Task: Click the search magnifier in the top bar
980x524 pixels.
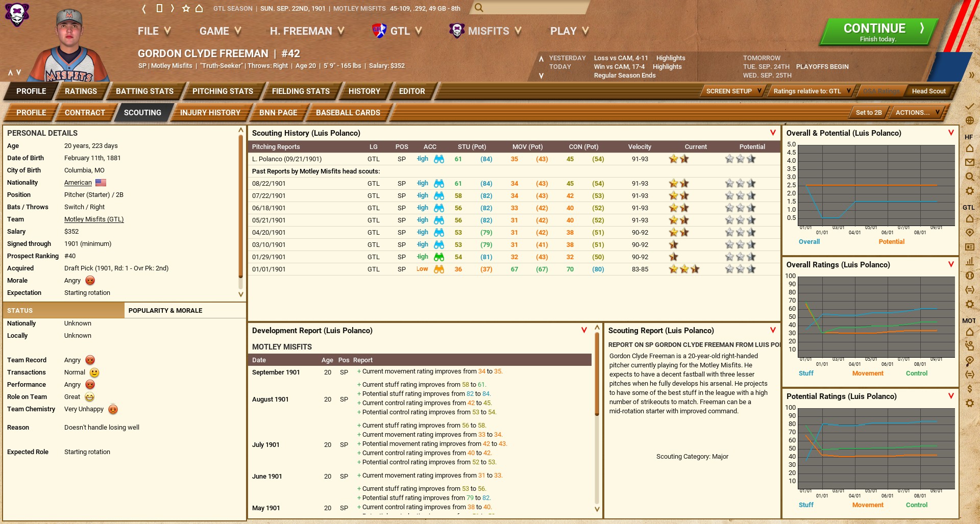Action: point(478,8)
